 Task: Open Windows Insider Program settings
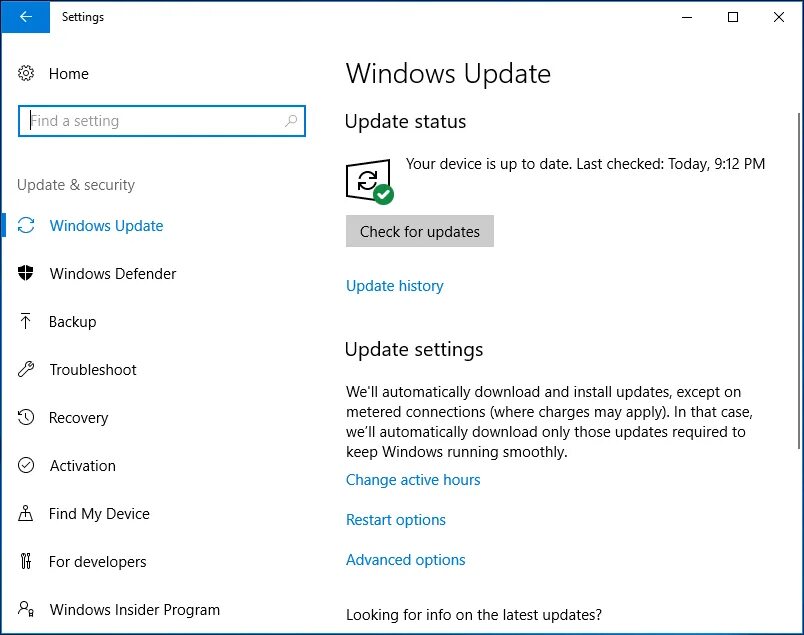pos(134,609)
